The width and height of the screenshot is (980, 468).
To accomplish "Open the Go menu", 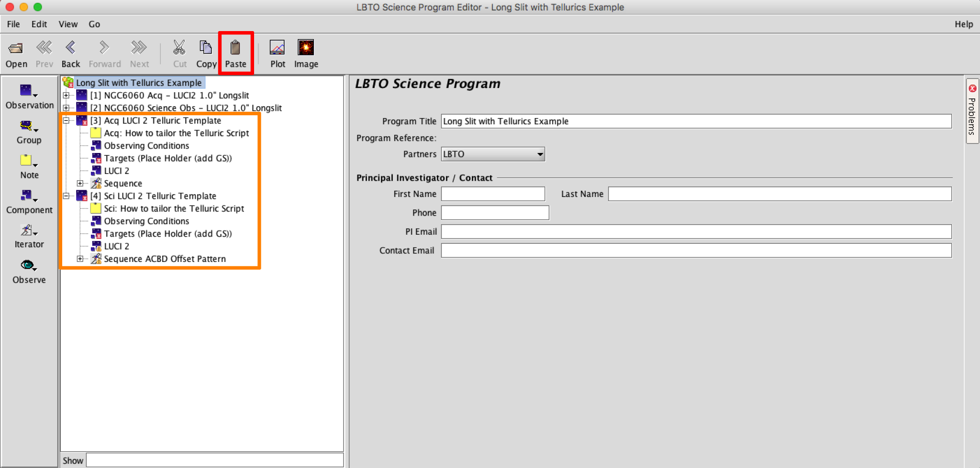I will pyautogui.click(x=94, y=24).
